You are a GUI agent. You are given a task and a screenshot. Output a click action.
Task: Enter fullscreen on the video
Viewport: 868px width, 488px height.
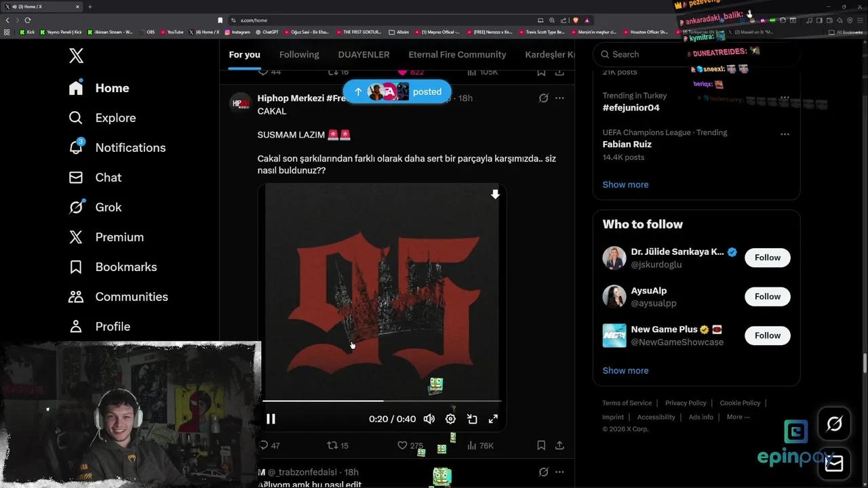pos(493,419)
